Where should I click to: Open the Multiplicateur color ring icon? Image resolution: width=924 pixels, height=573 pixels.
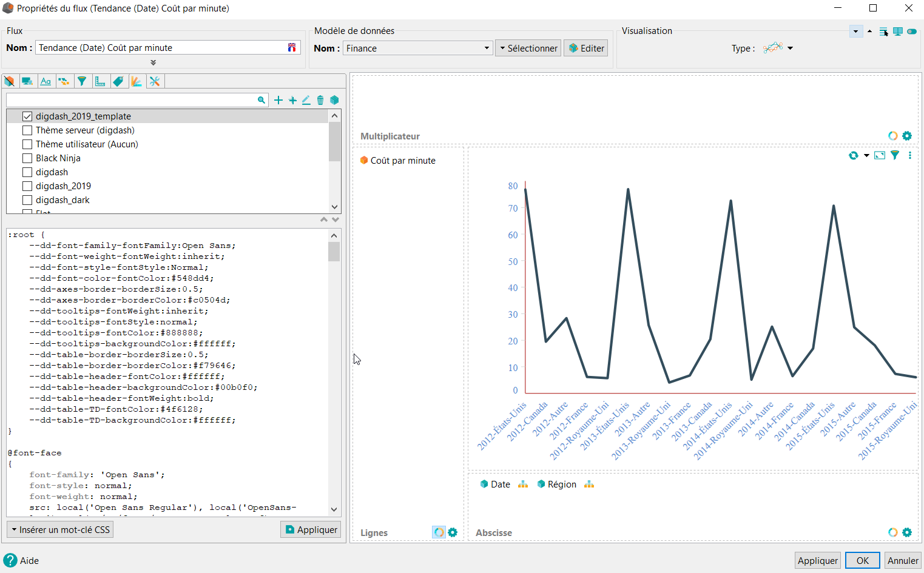tap(893, 136)
